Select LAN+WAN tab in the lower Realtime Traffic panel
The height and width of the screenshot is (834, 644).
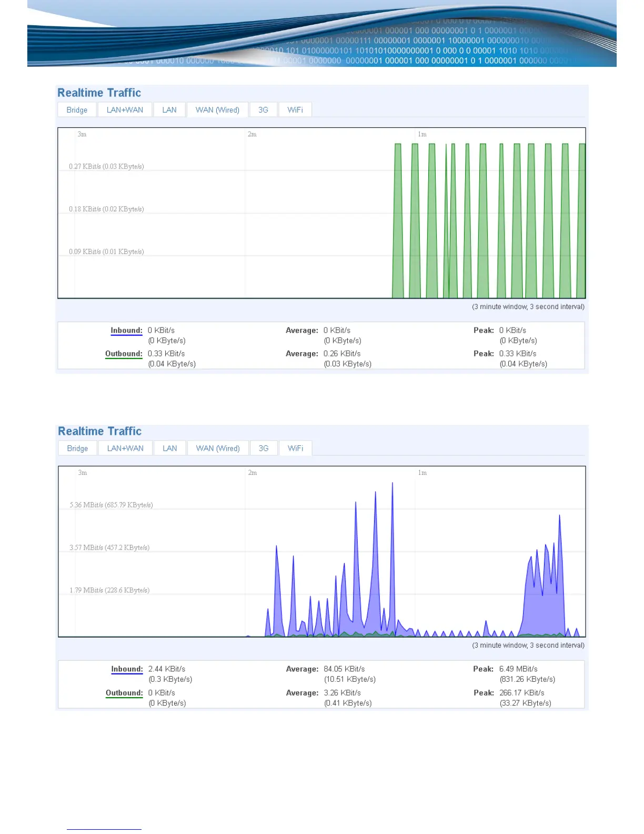click(125, 449)
